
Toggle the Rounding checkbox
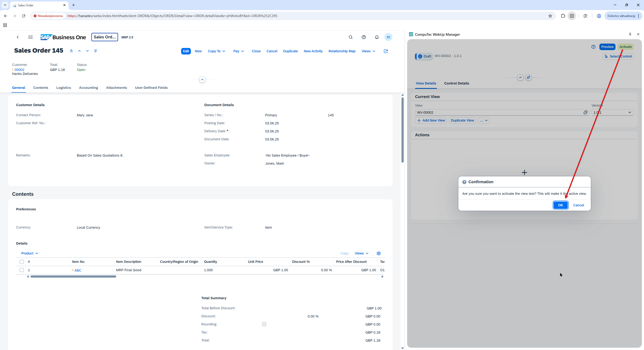click(x=264, y=324)
